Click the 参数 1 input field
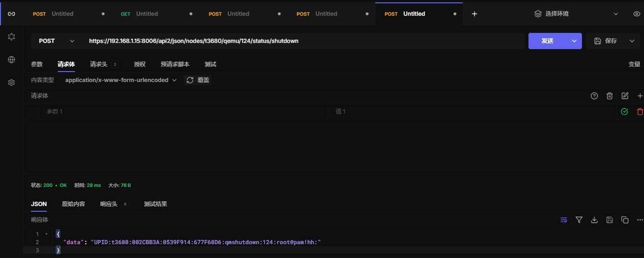 point(186,112)
